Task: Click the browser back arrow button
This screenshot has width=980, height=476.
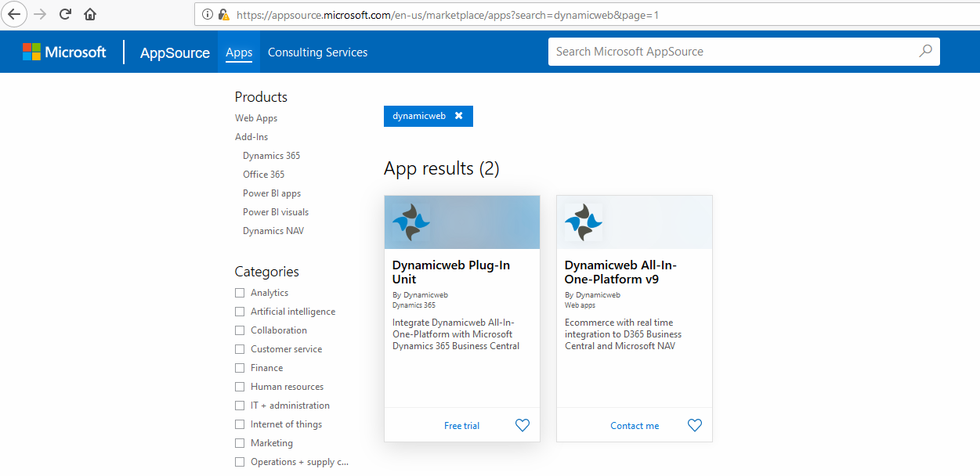Action: click(x=14, y=14)
